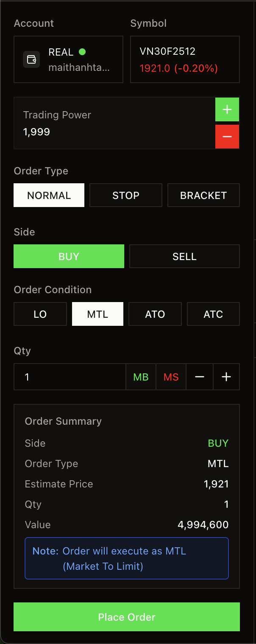Click the plus stepper to raise Qty
The width and height of the screenshot is (256, 644).
(226, 377)
